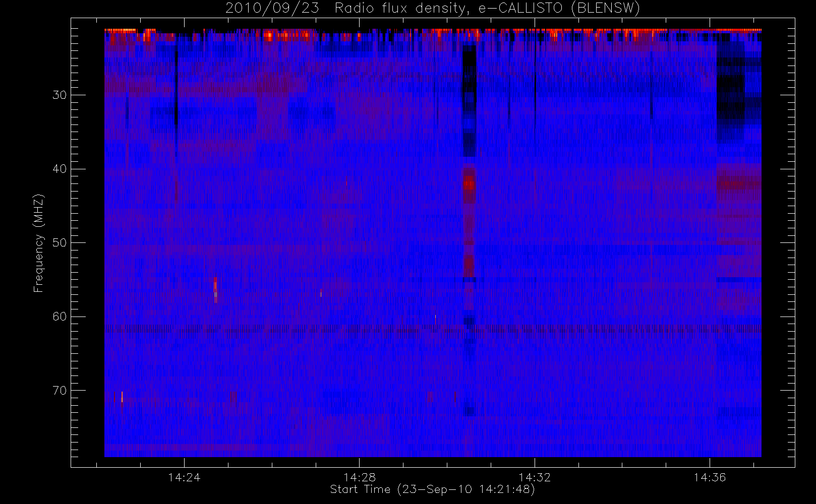Click the 14:28 time tick label
The width and height of the screenshot is (816, 504).
tap(360, 477)
